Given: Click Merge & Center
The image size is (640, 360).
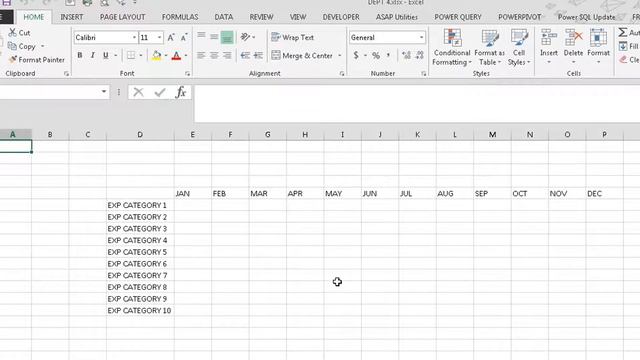Looking at the screenshot, I should tap(302, 55).
